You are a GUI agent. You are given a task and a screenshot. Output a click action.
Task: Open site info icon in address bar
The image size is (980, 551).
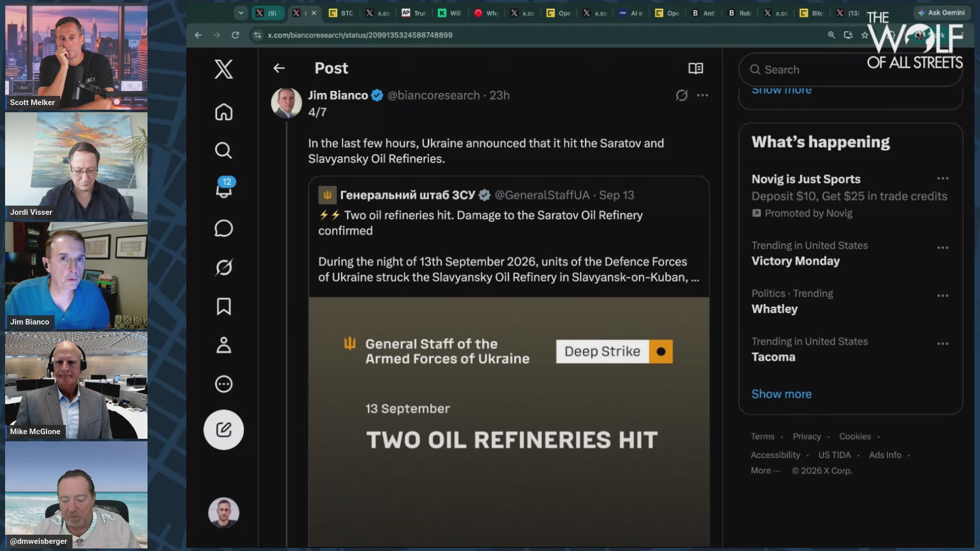click(x=257, y=35)
